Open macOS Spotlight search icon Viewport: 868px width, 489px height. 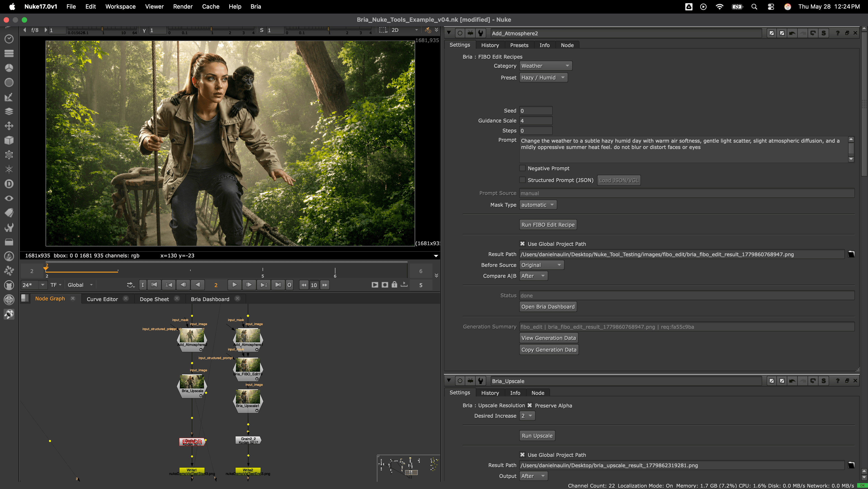point(754,7)
